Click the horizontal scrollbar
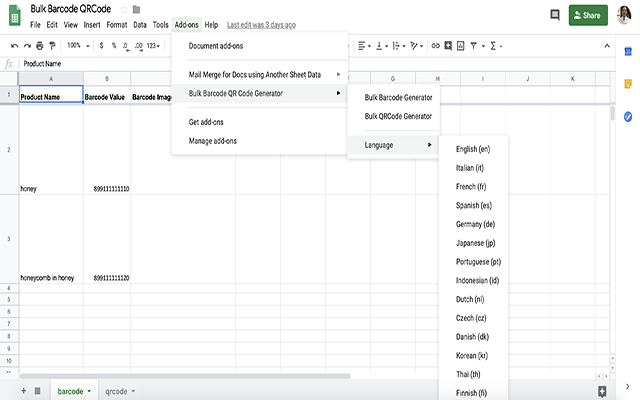Viewport: 640px width, 400px height. 185,376
